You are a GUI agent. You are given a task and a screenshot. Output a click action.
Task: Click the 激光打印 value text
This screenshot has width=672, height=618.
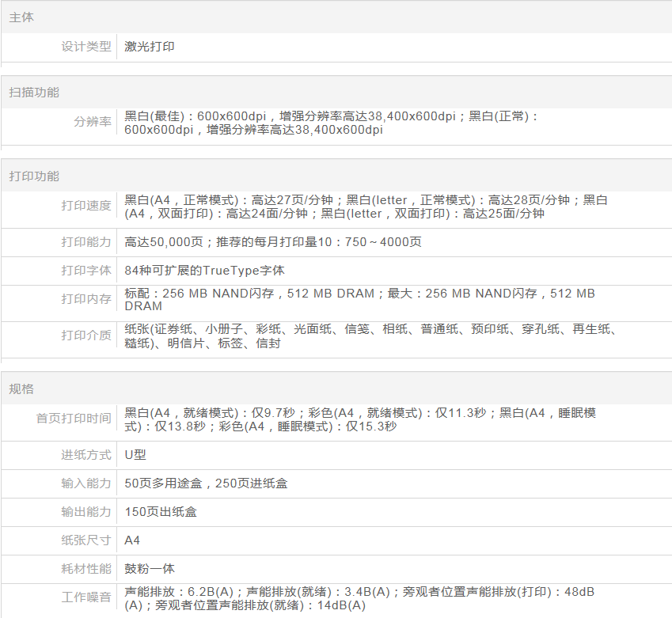pos(150,47)
